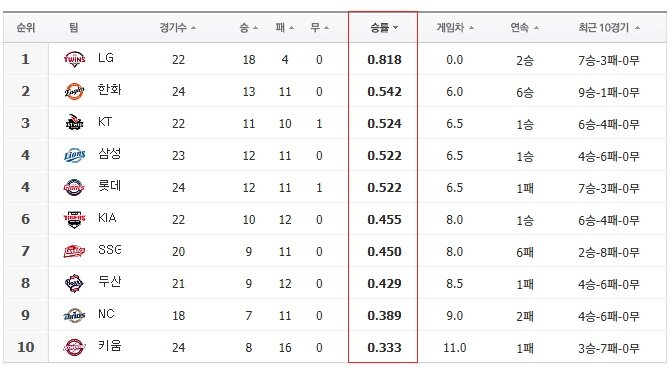The image size is (670, 370).
Task: Click the LG Twins team logo
Action: coord(74,59)
